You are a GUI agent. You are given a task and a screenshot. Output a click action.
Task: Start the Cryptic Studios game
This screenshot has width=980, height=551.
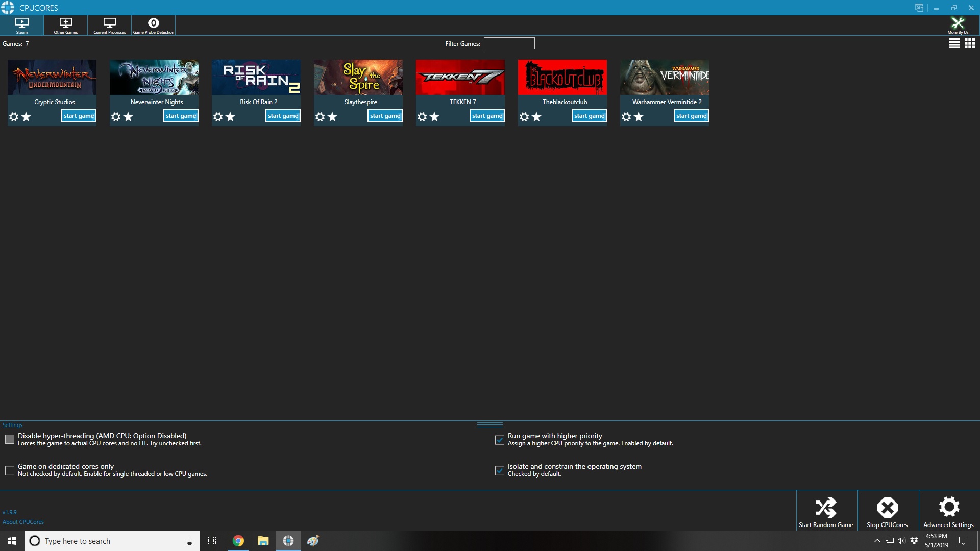(79, 116)
